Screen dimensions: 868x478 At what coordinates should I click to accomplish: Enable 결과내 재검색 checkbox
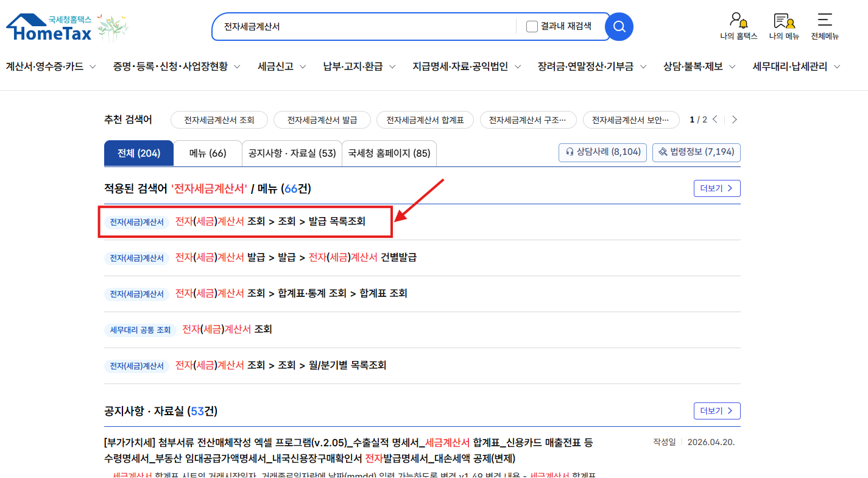tap(532, 26)
